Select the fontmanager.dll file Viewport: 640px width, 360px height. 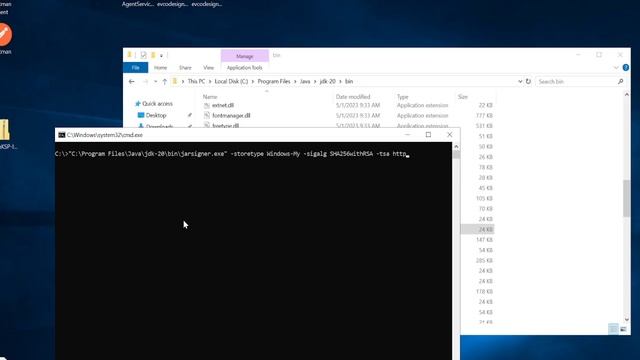coord(231,116)
